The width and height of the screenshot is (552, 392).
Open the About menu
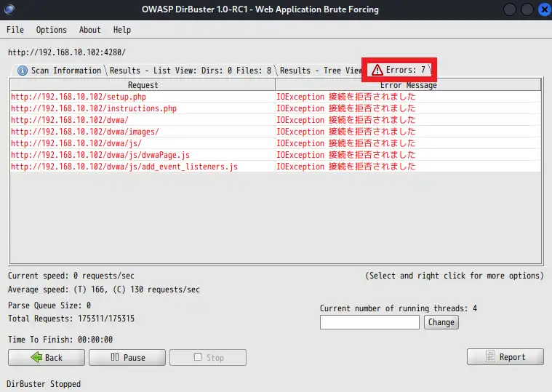click(x=89, y=30)
